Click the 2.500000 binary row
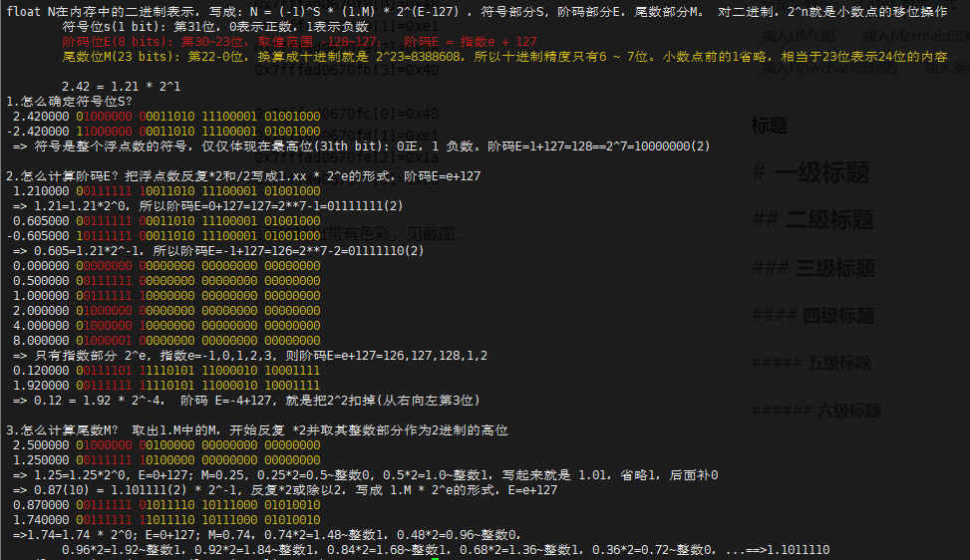 166,445
